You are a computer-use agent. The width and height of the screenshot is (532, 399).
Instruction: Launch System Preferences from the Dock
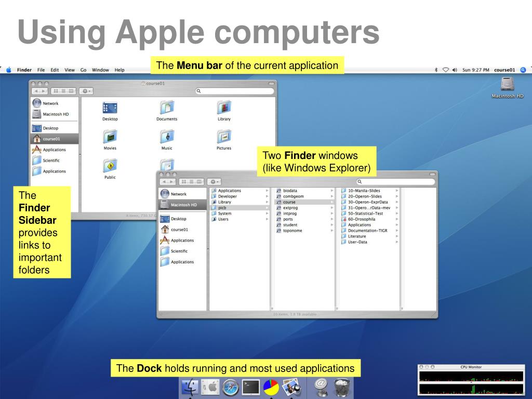(x=210, y=388)
